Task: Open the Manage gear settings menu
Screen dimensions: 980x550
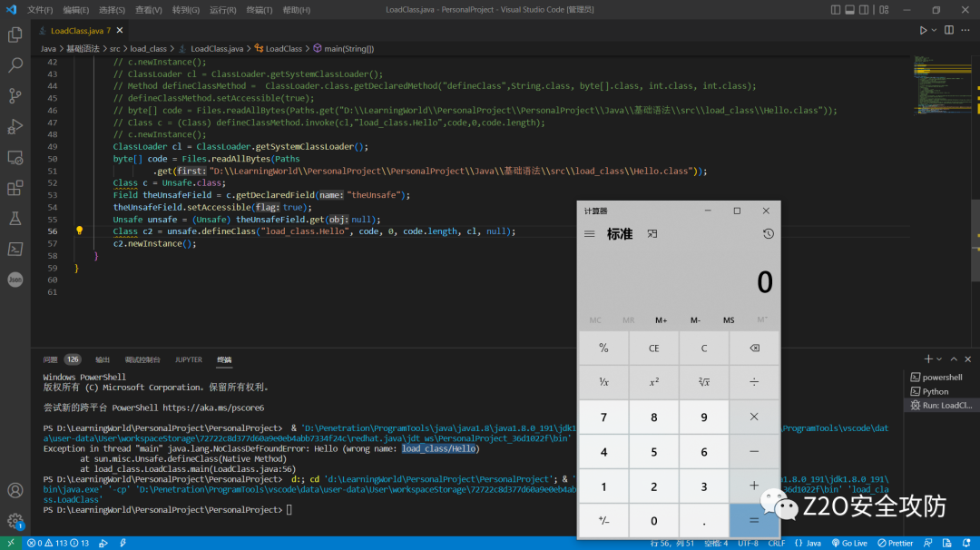Action: pyautogui.click(x=15, y=521)
